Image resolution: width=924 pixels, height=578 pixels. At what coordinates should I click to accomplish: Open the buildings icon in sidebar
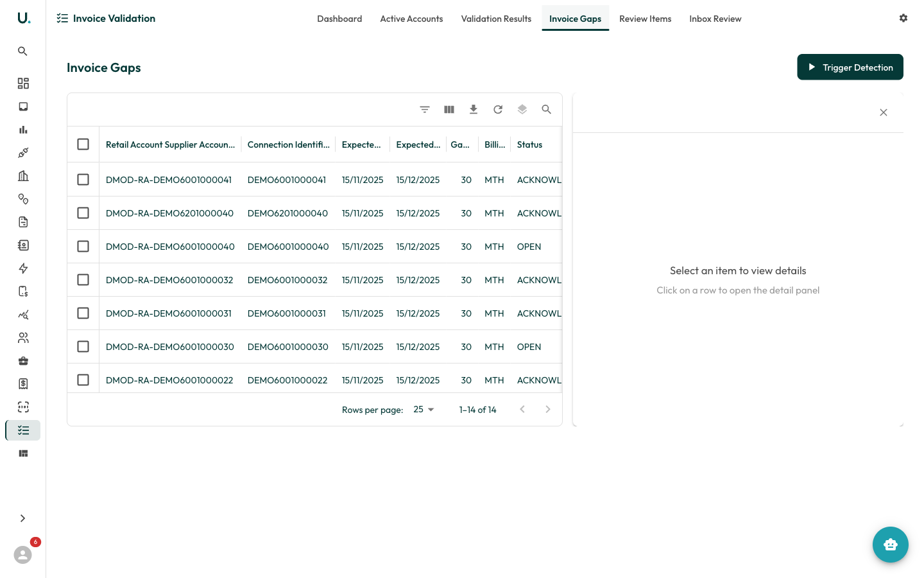tap(23, 176)
